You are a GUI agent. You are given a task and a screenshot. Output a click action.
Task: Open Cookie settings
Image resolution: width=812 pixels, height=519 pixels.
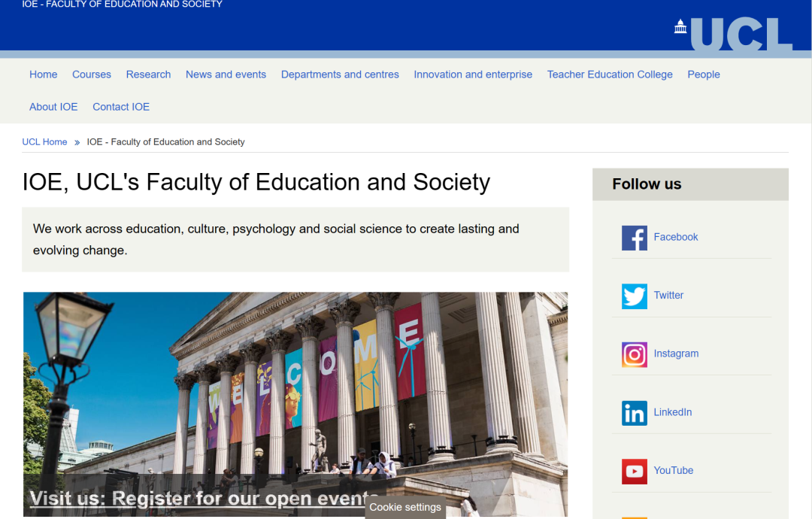[x=404, y=507]
